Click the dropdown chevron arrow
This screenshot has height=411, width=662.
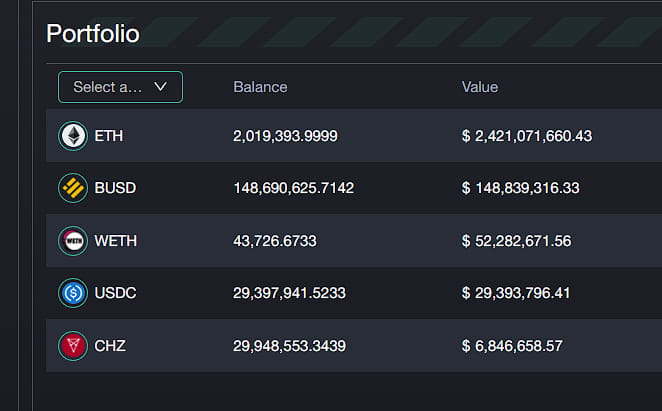pos(160,87)
